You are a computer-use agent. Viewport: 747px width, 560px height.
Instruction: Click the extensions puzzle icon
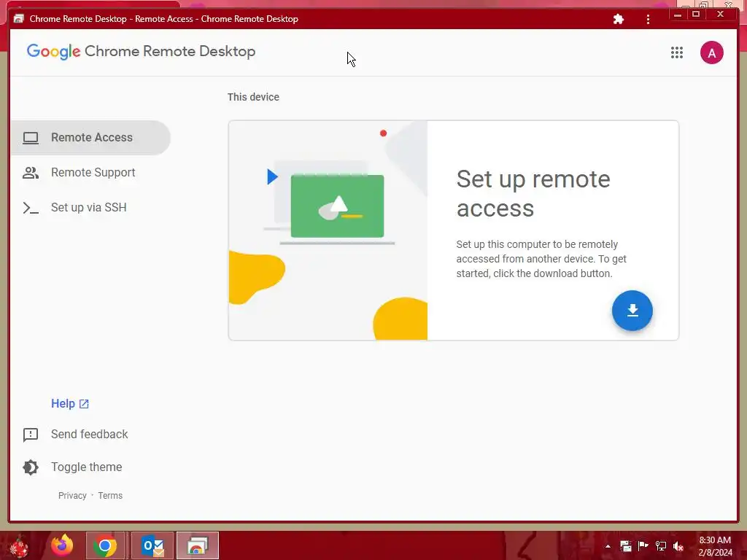(x=619, y=19)
